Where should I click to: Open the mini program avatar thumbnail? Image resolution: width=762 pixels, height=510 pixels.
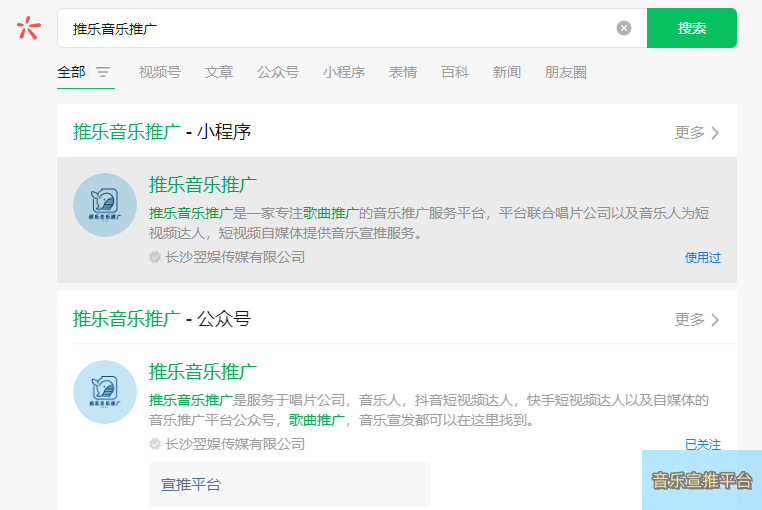[105, 205]
